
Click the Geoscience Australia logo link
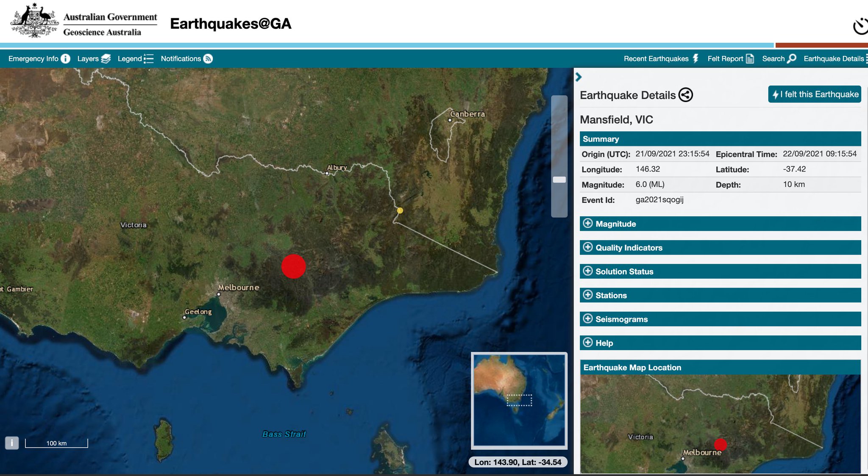point(84,22)
